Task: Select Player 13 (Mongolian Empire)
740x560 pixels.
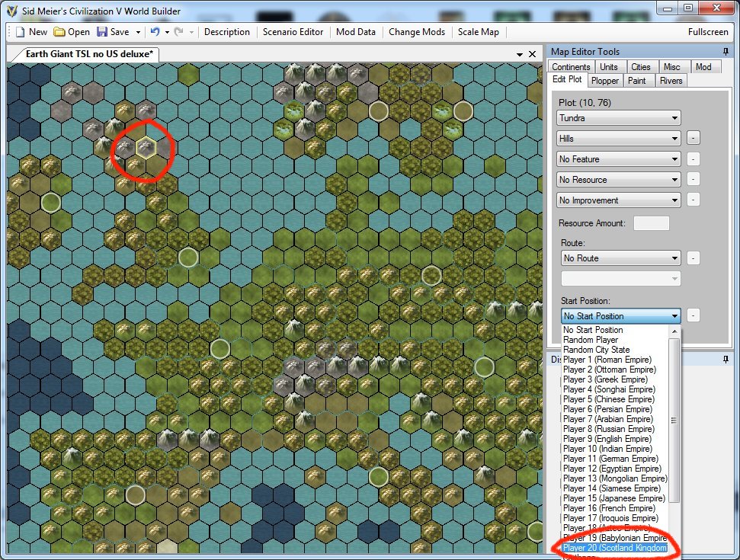Action: (616, 478)
